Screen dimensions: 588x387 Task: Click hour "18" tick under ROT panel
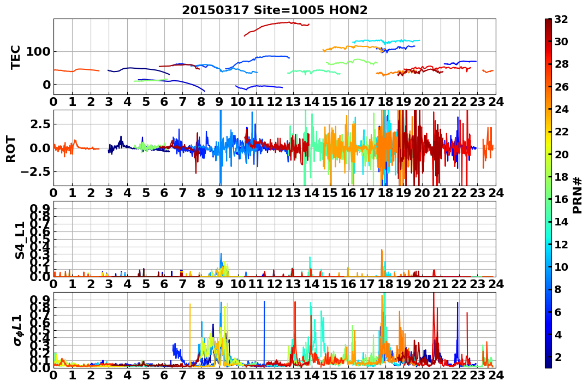point(385,193)
